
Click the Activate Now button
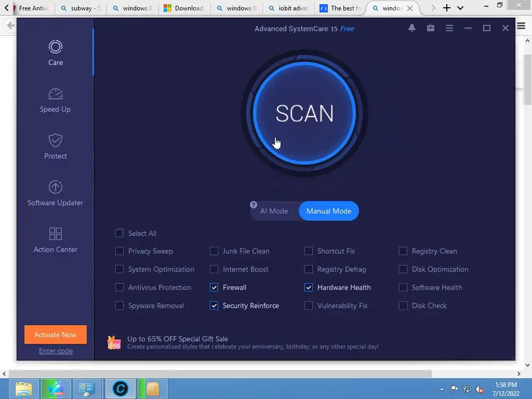point(55,335)
